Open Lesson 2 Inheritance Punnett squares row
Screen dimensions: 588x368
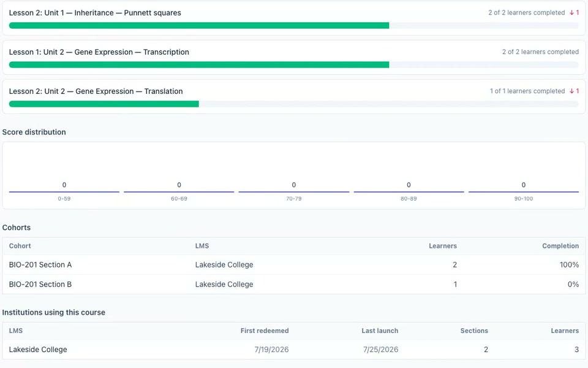click(294, 18)
